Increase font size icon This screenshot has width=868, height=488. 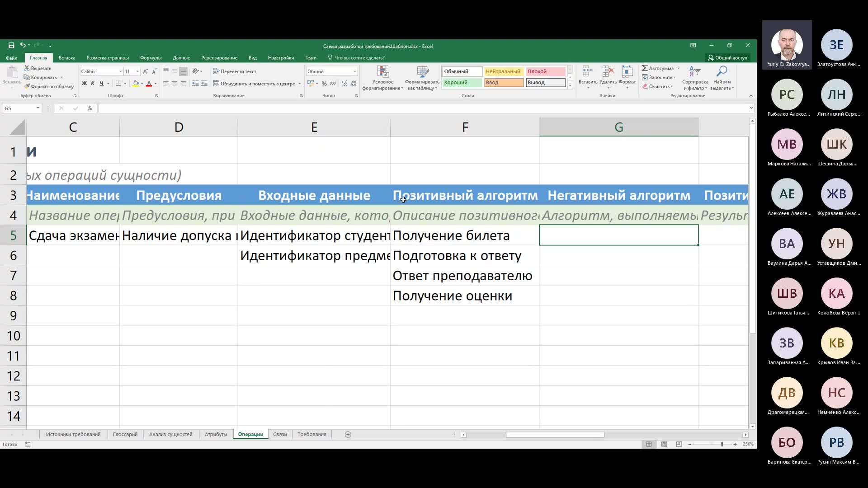point(146,71)
